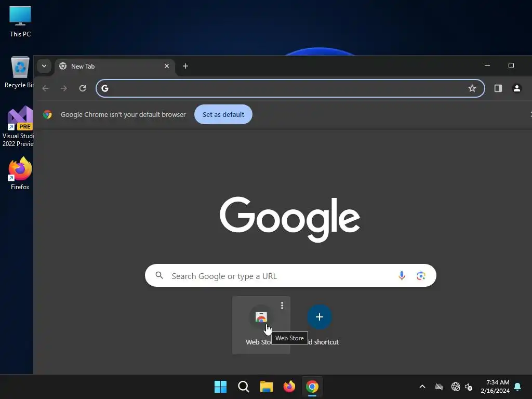Screen dimensions: 532x399
Task: Open the Chrome side panel
Action: (x=498, y=88)
